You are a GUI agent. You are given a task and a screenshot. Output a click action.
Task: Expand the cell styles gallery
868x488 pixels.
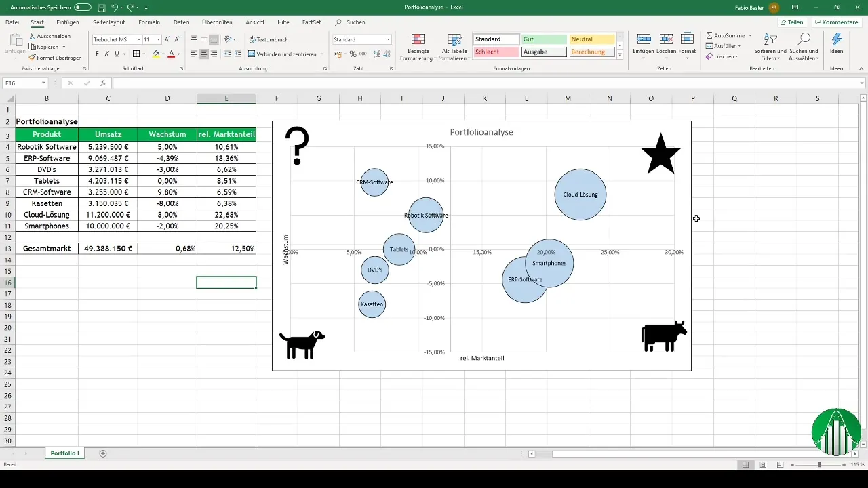click(620, 55)
